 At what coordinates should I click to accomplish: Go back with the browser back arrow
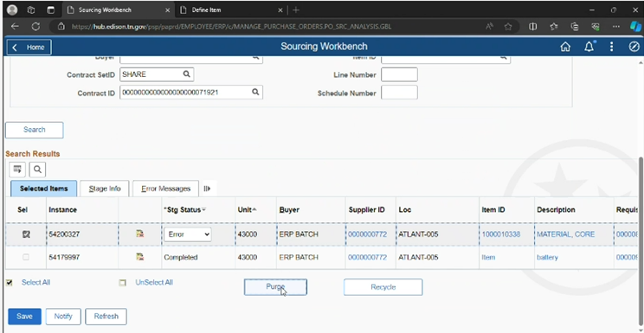[15, 26]
